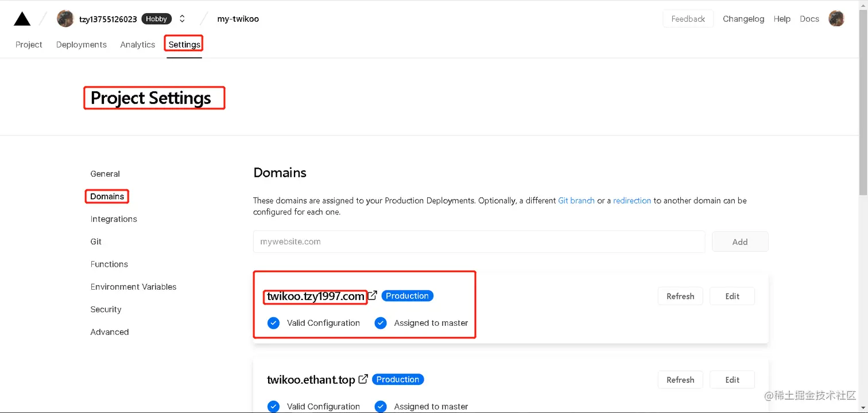Focus the mywebsite.com domain input
The image size is (868, 413).
[x=479, y=242]
